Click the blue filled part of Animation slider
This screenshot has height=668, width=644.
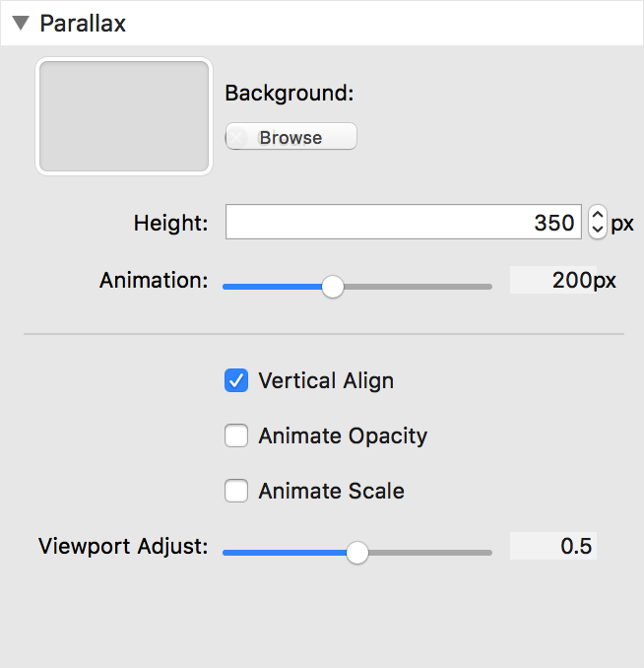click(272, 287)
